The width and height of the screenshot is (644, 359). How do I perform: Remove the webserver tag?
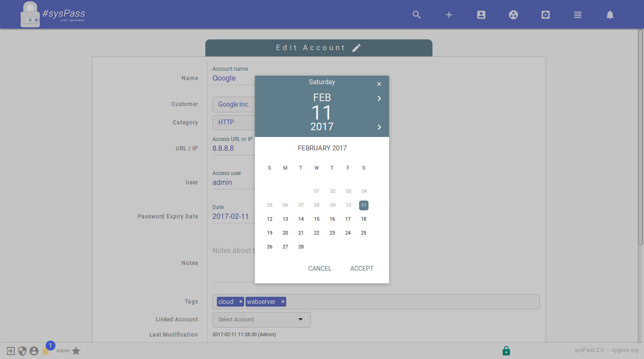tap(283, 302)
